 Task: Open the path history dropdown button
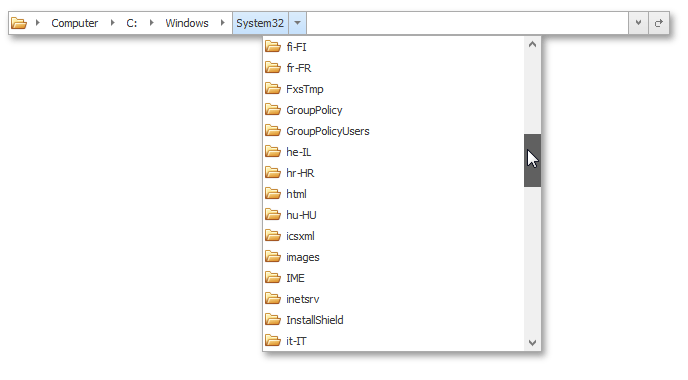(x=638, y=23)
